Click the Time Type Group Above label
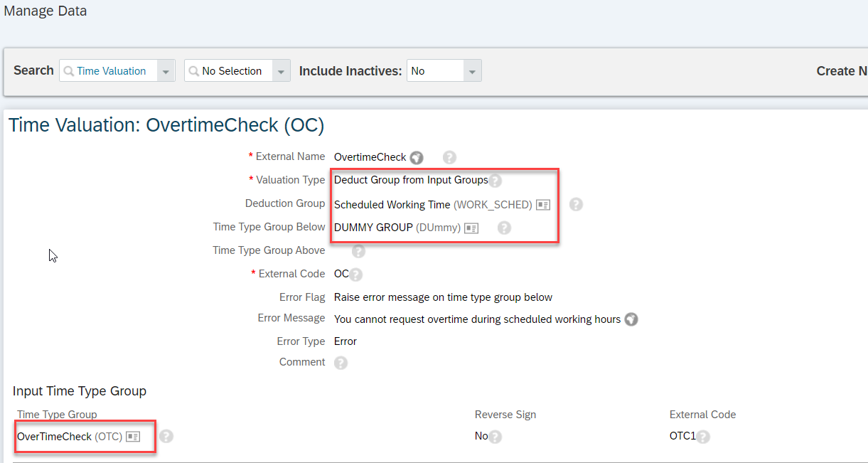 pos(269,250)
